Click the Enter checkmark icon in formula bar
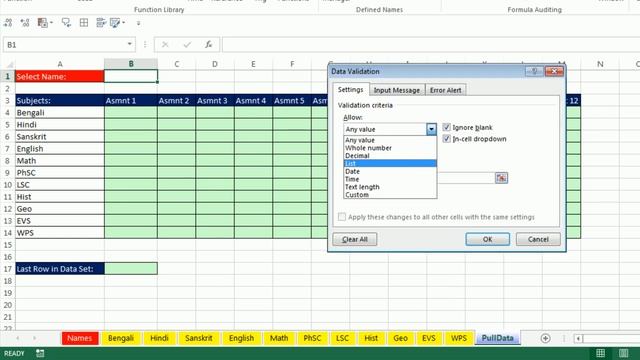 [x=187, y=44]
